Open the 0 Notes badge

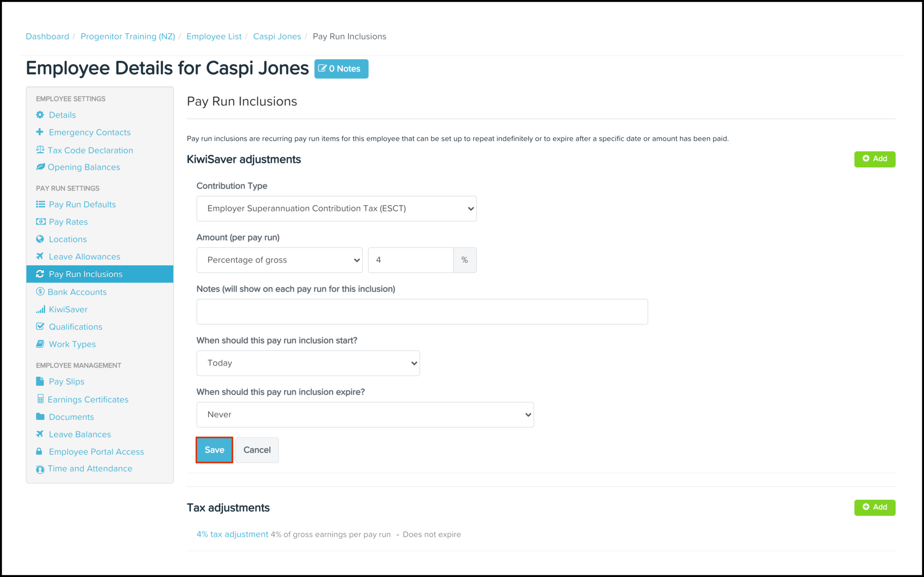[341, 69]
